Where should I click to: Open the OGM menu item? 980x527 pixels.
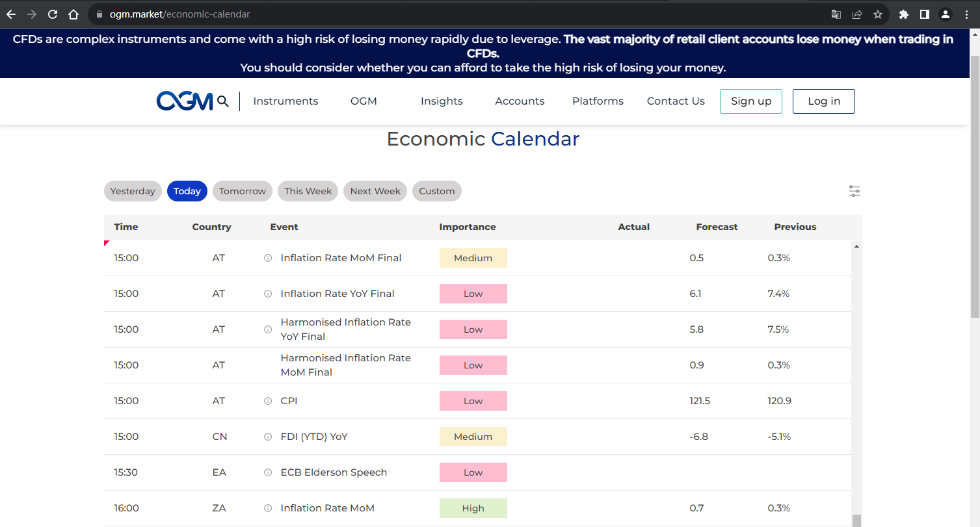(364, 101)
